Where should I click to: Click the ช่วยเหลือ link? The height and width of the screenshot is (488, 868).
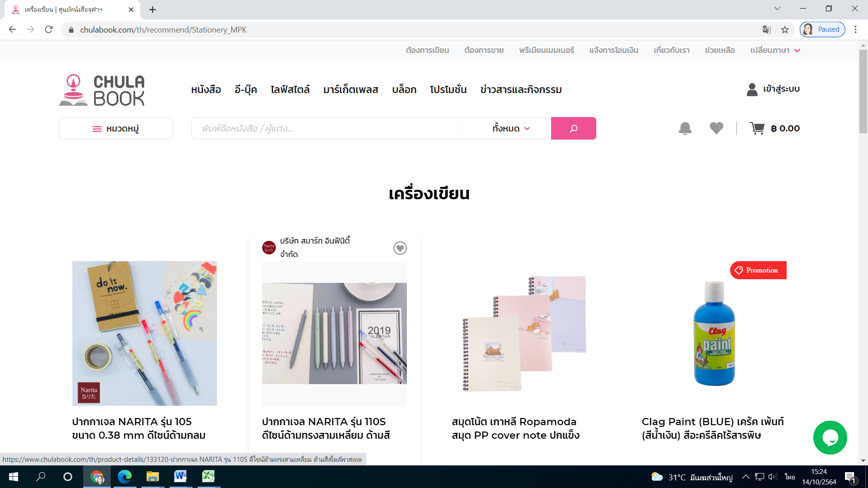click(720, 50)
